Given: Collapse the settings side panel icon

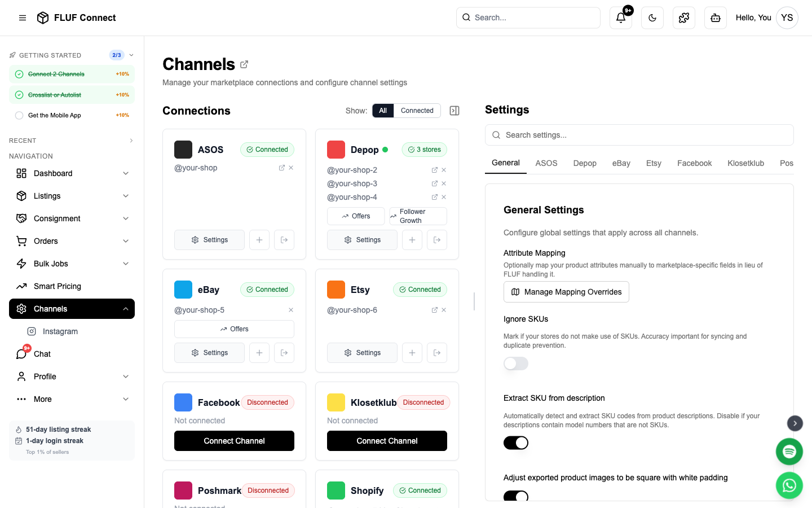Looking at the screenshot, I should (x=454, y=111).
